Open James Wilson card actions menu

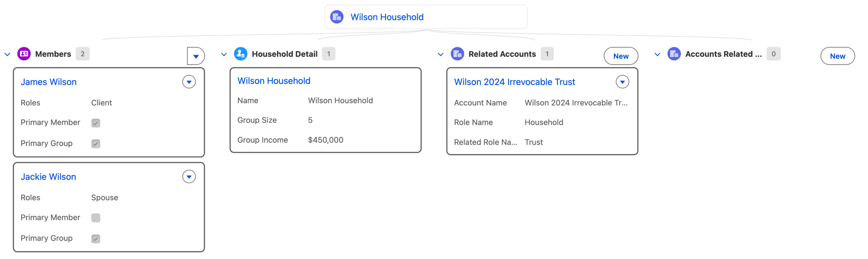pyautogui.click(x=189, y=82)
